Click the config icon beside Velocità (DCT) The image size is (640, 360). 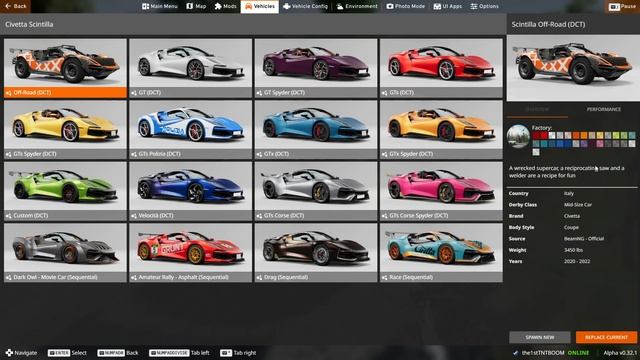[x=134, y=216]
